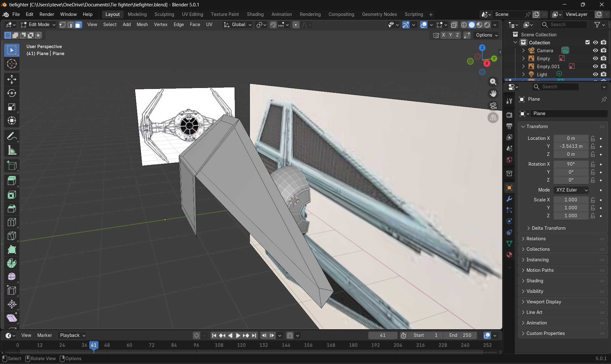Open the Material properties tab
Image resolution: width=611 pixels, height=364 pixels.
pos(509,255)
